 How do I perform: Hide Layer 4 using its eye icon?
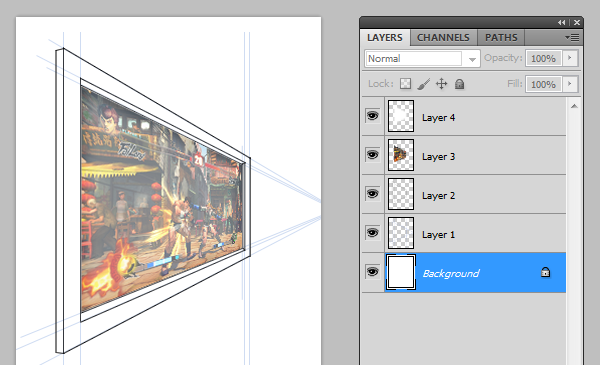click(x=372, y=116)
